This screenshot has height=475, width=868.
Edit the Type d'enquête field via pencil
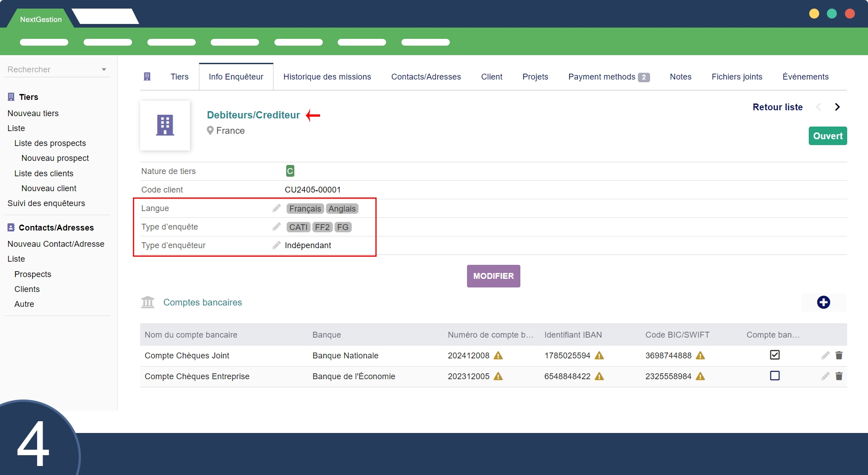coord(276,227)
